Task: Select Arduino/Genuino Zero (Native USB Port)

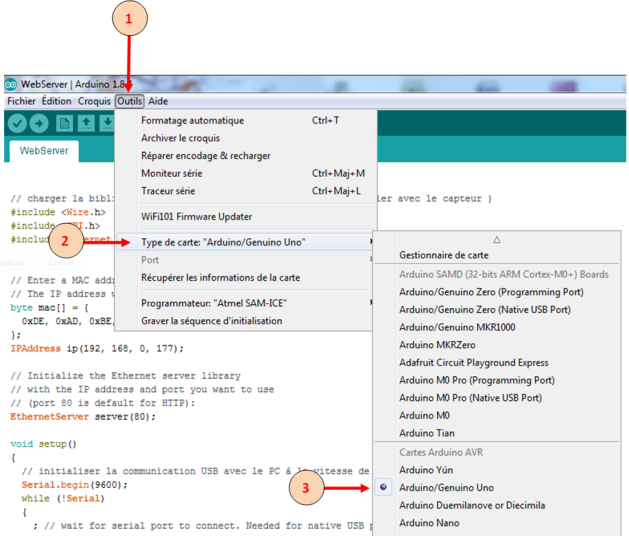Action: pyautogui.click(x=497, y=310)
